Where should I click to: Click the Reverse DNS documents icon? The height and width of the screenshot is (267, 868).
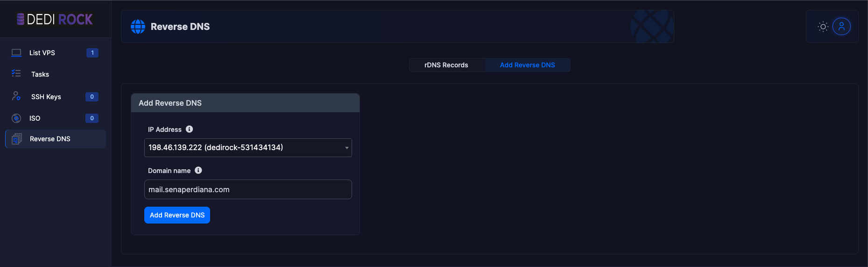(x=17, y=139)
